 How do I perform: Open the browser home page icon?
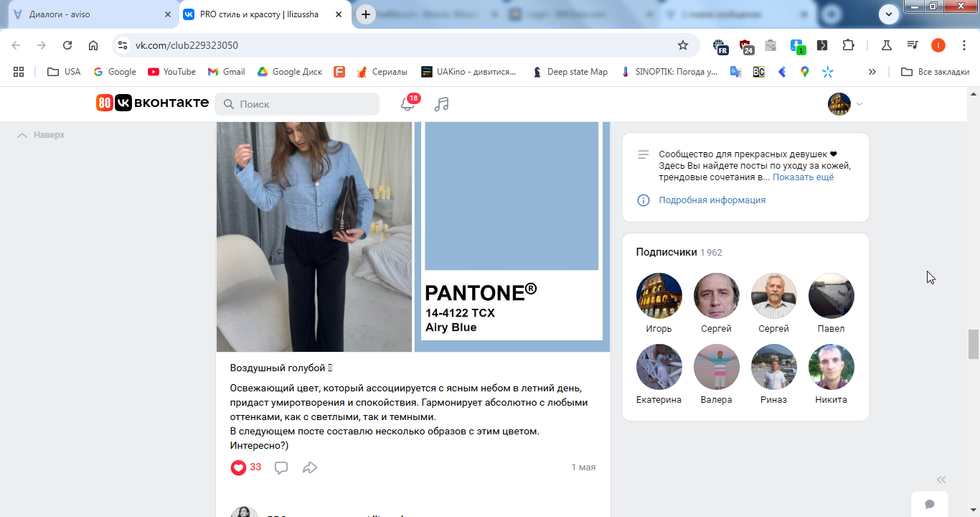[x=93, y=45]
